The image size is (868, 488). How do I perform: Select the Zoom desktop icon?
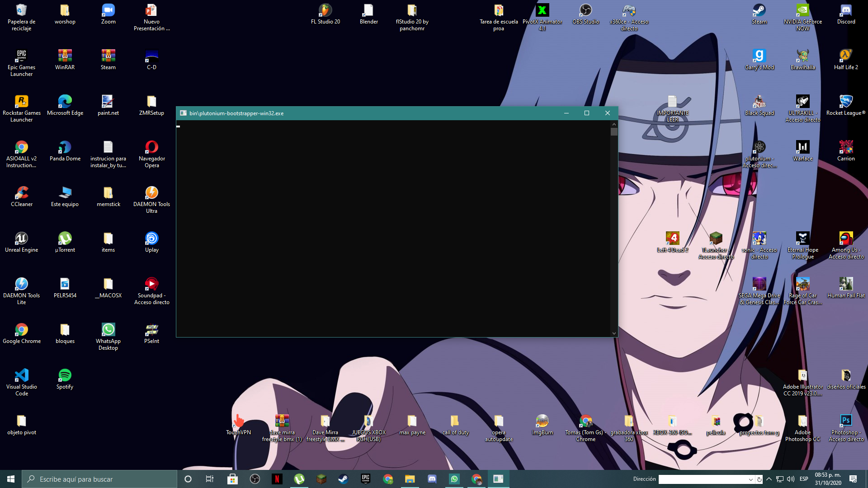[108, 14]
